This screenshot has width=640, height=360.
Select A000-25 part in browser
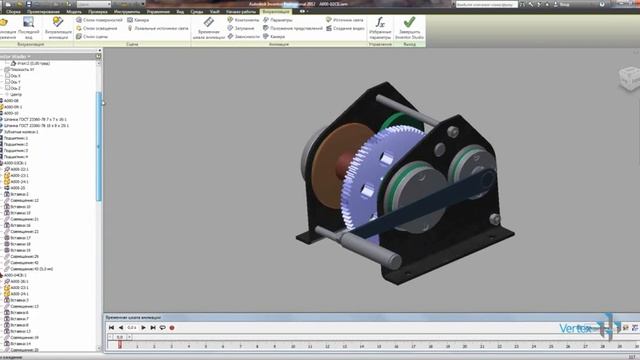coord(15,188)
